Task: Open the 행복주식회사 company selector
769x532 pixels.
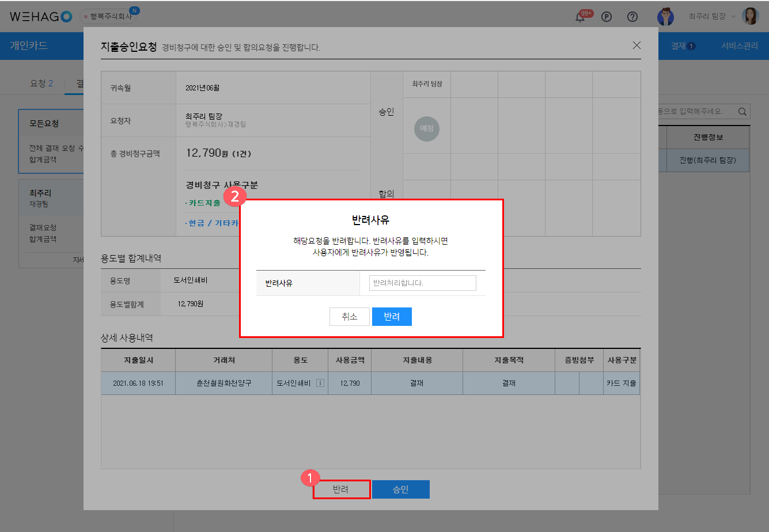Action: click(109, 16)
